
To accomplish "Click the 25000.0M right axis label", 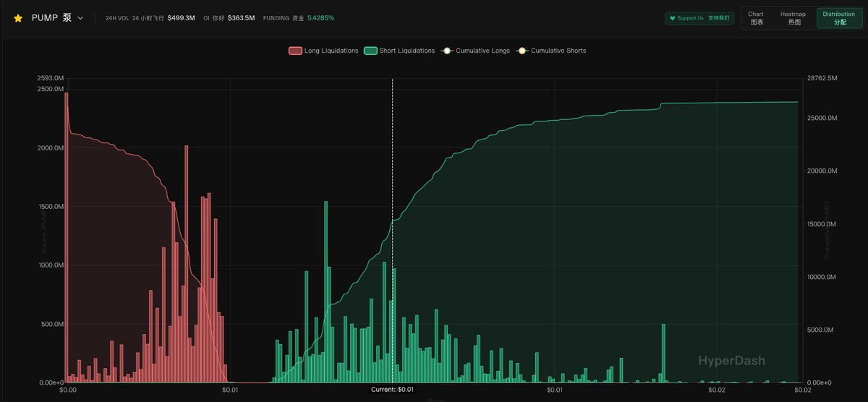I will click(x=822, y=118).
